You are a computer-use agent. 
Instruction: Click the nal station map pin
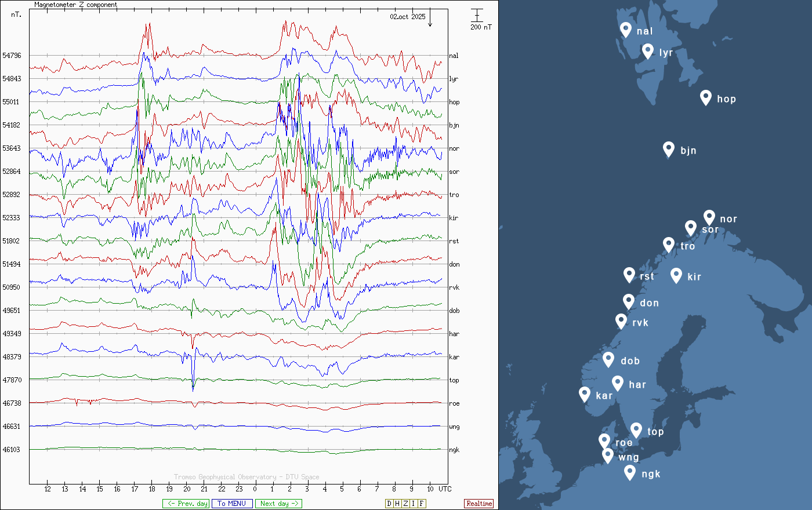click(x=625, y=30)
